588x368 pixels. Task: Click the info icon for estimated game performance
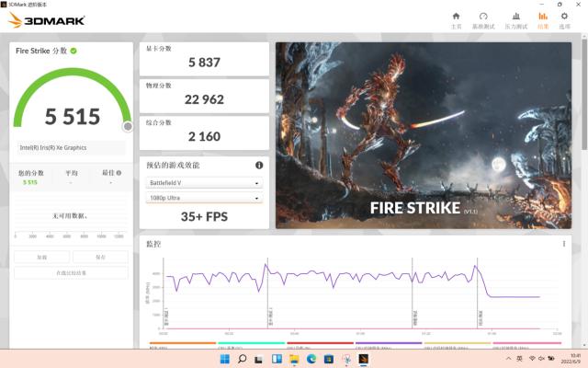259,166
